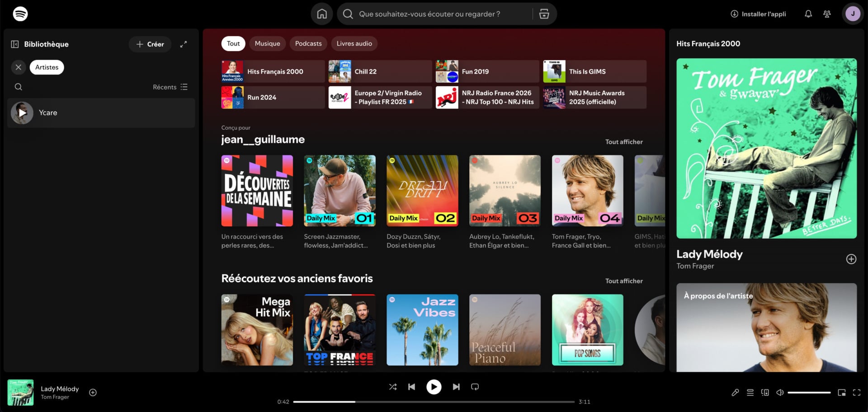Open Jazz Vibes playlist card
The height and width of the screenshot is (412, 868).
(x=422, y=330)
